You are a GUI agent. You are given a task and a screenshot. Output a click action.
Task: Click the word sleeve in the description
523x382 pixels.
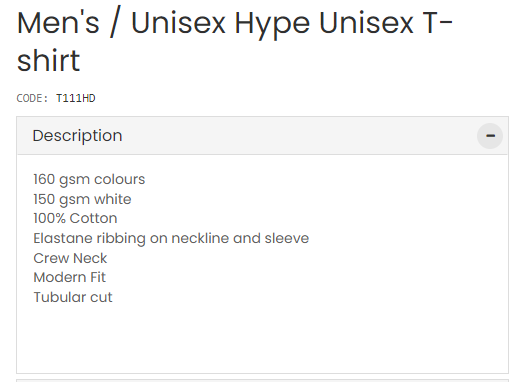click(287, 238)
